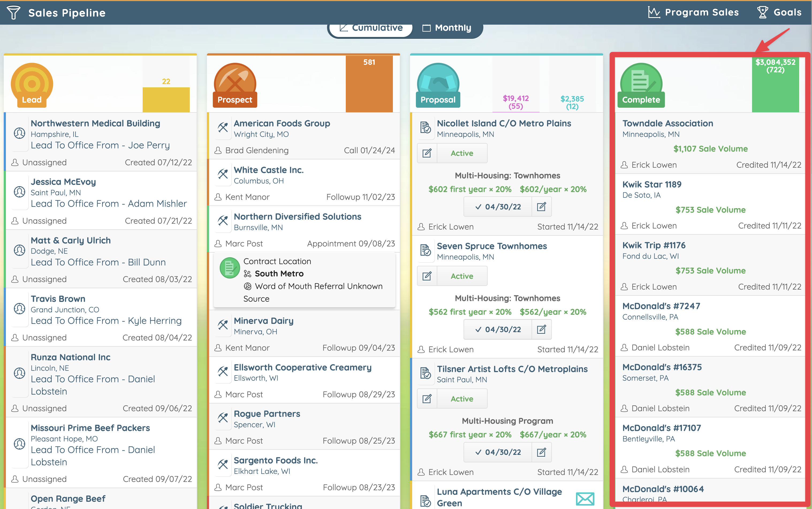The image size is (812, 509).
Task: Open Jessica McEvoy lead
Action: tap(63, 182)
